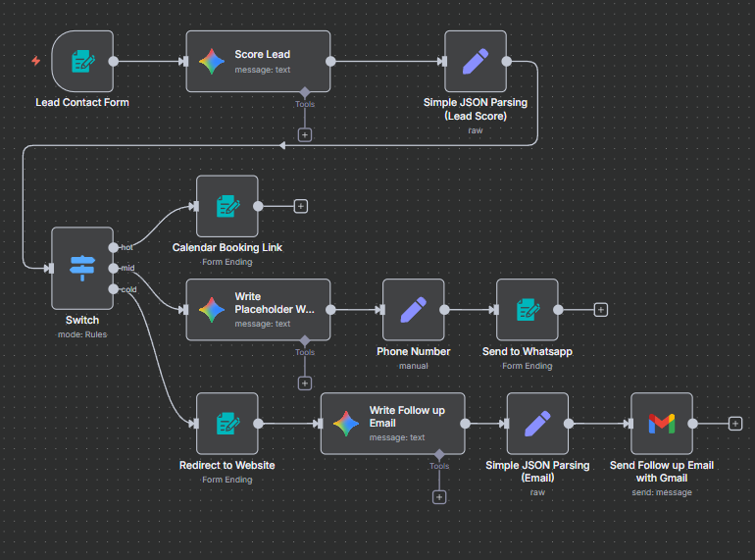The width and height of the screenshot is (755, 560).
Task: Click the Switch node's hot output connector
Action: [114, 247]
